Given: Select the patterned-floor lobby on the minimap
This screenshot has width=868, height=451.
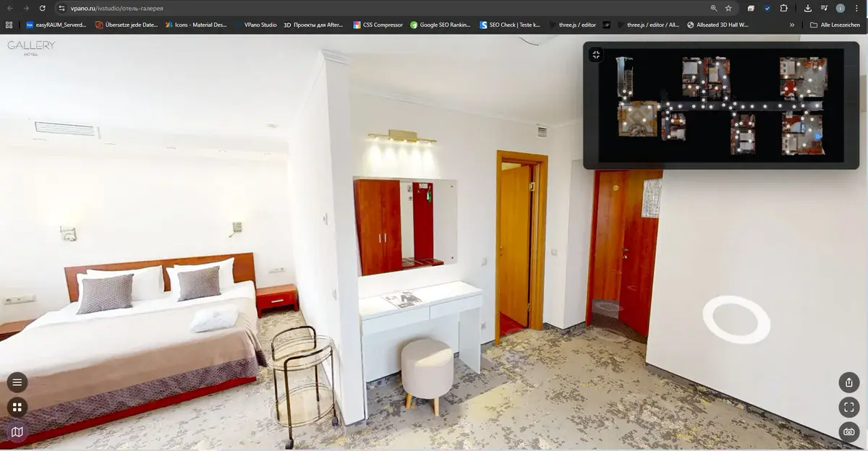Looking at the screenshot, I should 637,119.
